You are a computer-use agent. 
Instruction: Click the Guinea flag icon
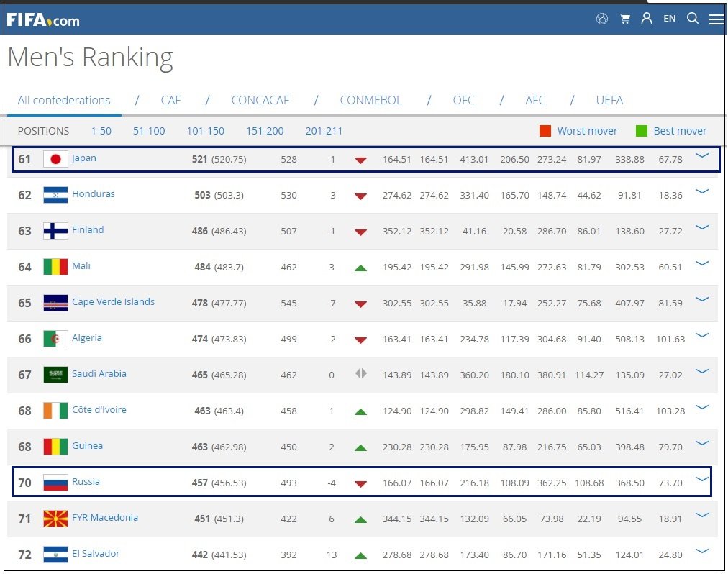click(55, 447)
